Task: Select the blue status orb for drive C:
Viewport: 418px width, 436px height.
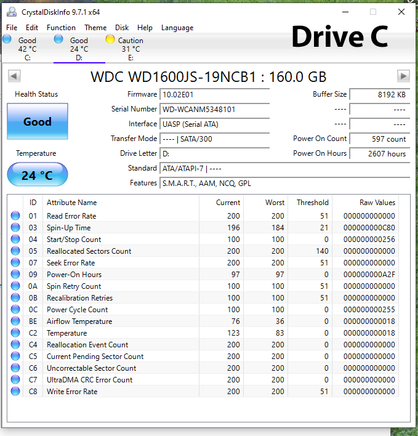Action: click(x=7, y=39)
